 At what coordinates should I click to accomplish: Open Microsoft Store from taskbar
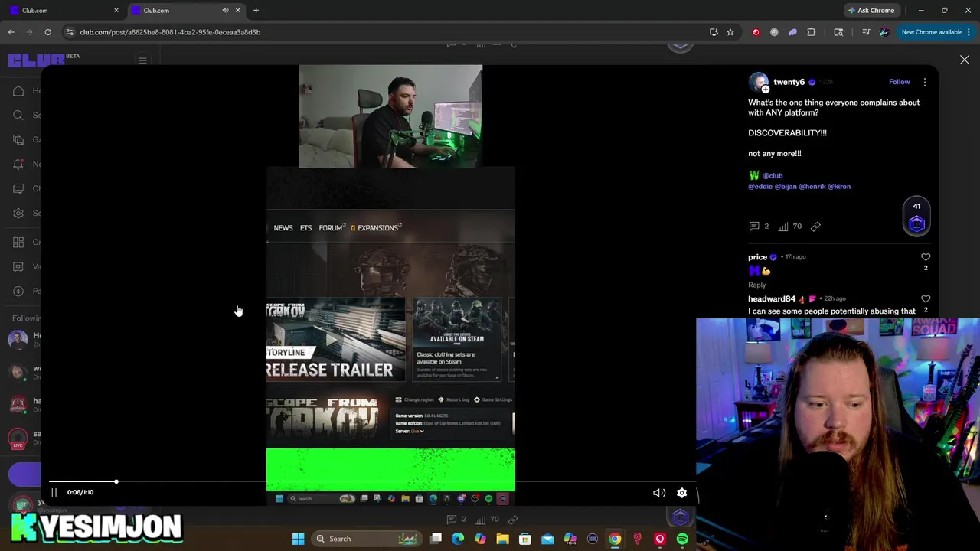525,539
